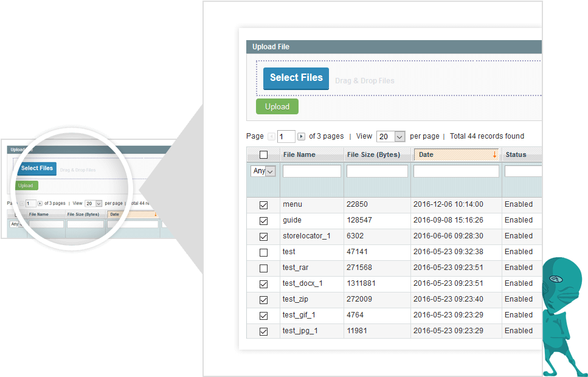Uncheck the menu file row checkbox
The image size is (588, 377).
(263, 204)
